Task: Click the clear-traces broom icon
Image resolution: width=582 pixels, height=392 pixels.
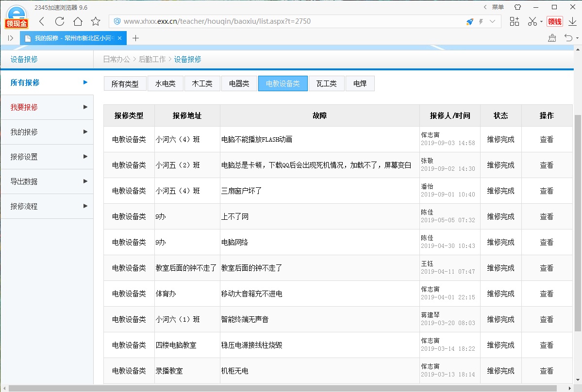Action: [552, 38]
